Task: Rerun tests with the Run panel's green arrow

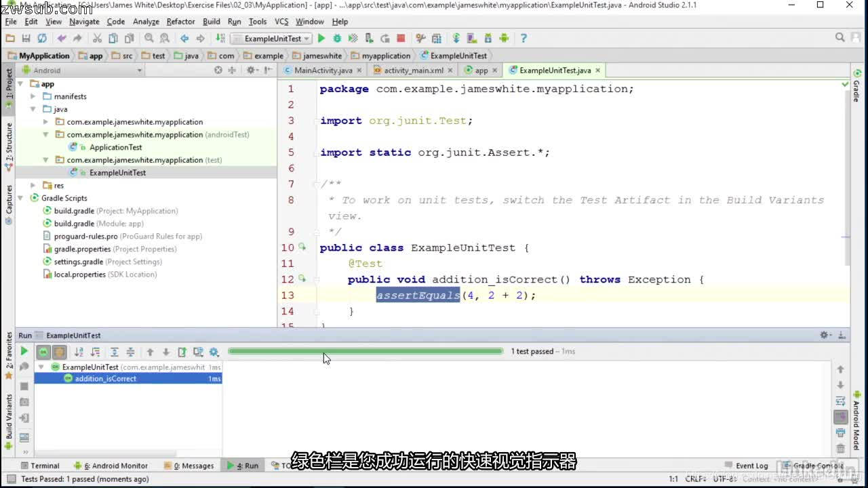Action: (24, 351)
